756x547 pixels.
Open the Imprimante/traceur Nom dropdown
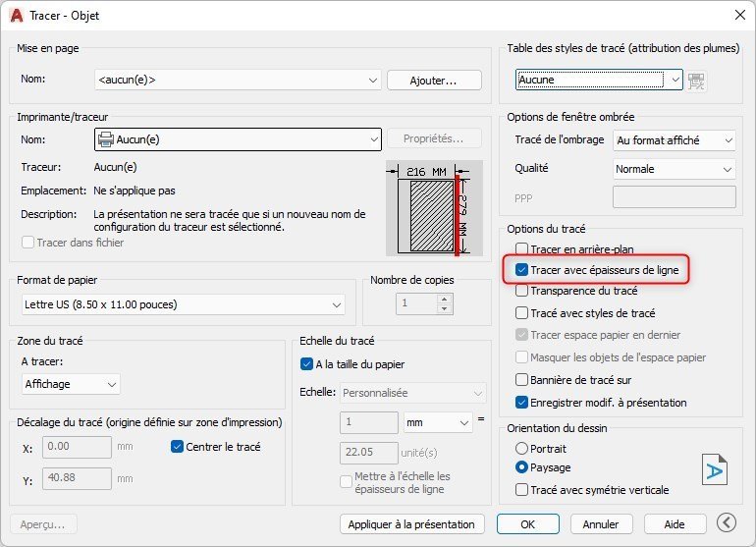click(x=238, y=139)
